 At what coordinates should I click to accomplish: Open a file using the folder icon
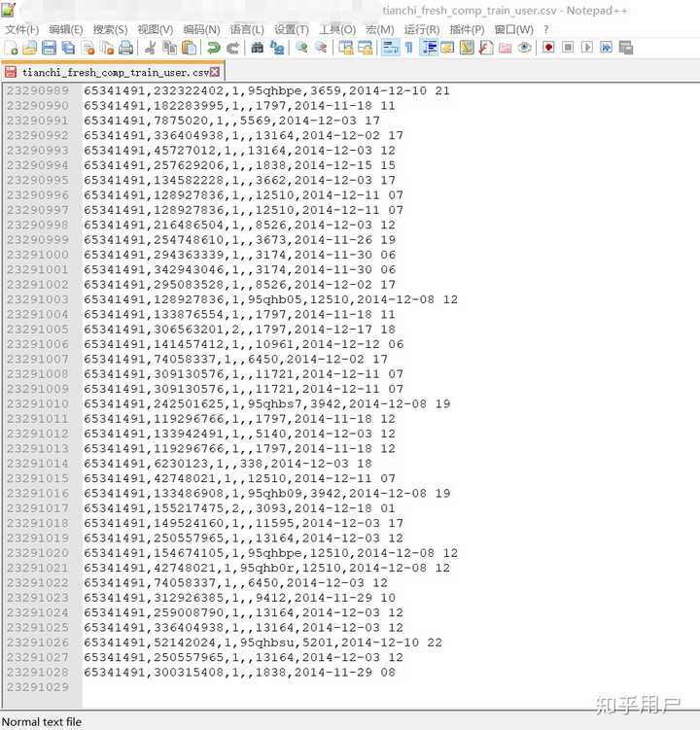pos(30,48)
